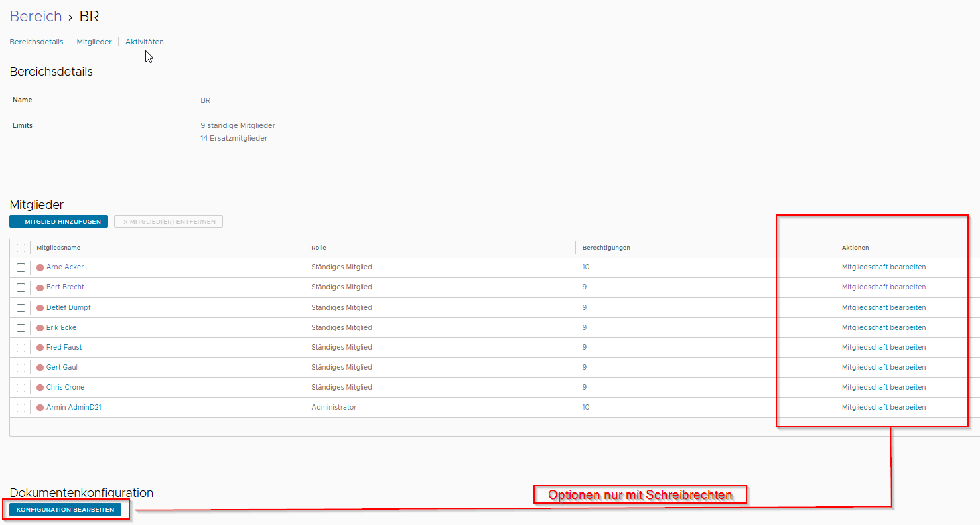This screenshot has height=525, width=980.
Task: Open the Mitglieder tab
Action: (x=94, y=42)
